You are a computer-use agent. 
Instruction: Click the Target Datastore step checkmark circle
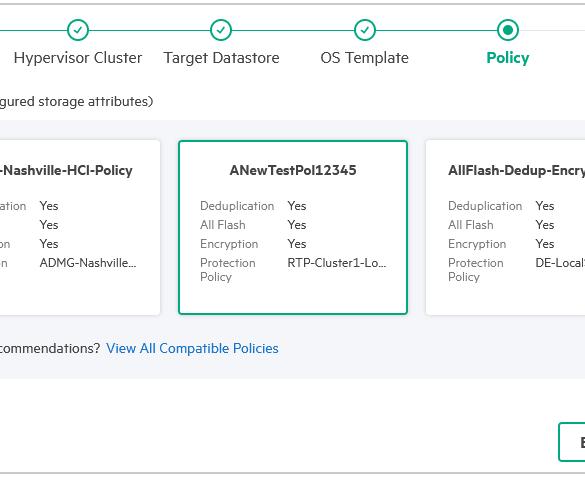click(x=221, y=30)
